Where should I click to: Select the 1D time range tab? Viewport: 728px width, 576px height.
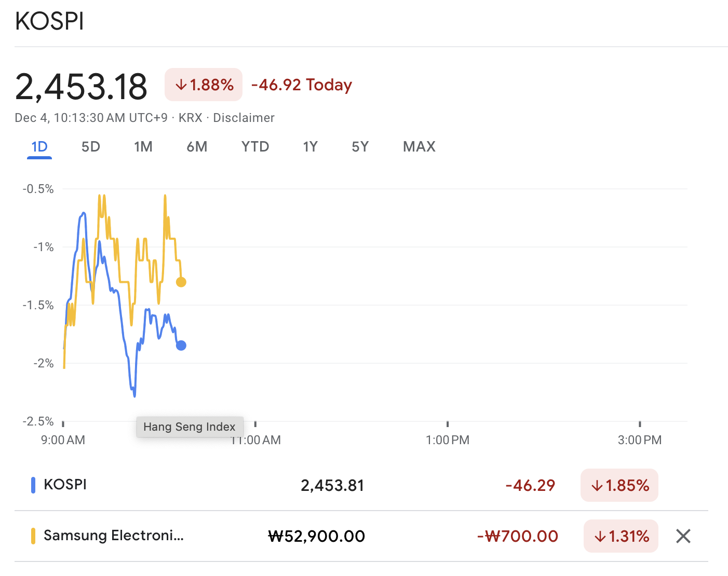click(39, 147)
